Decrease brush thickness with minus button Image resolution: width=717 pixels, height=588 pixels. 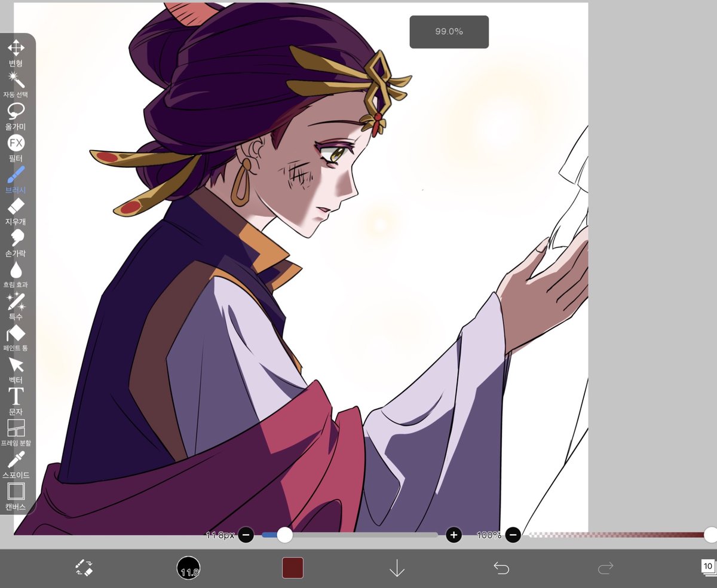pos(246,535)
